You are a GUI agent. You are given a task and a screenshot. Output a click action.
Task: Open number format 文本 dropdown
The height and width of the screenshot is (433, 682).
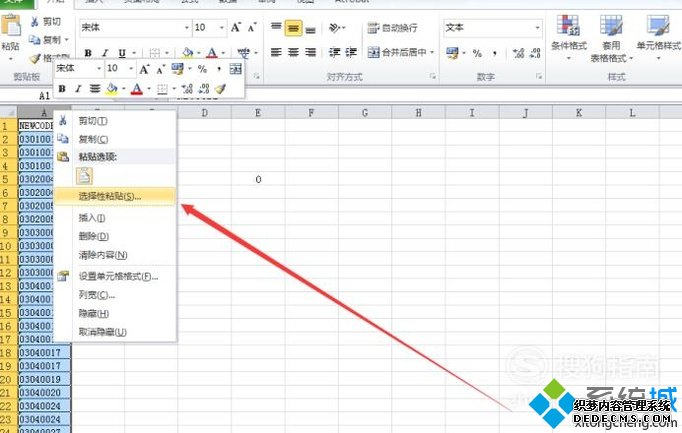(x=538, y=28)
